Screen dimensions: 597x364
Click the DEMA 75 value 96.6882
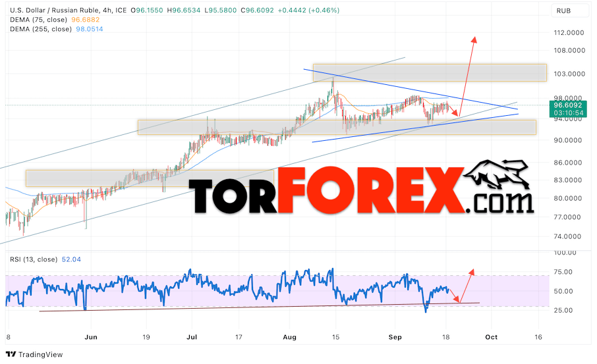85,19
